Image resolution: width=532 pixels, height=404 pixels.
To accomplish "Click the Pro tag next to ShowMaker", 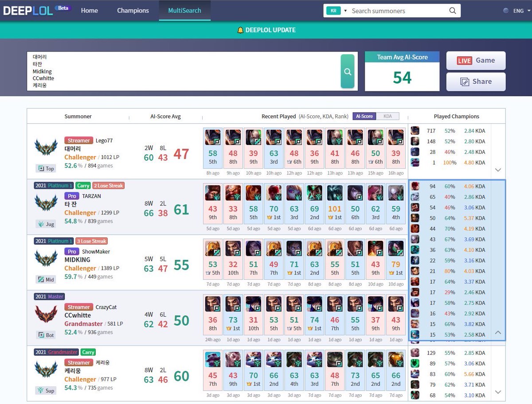I will (x=72, y=251).
